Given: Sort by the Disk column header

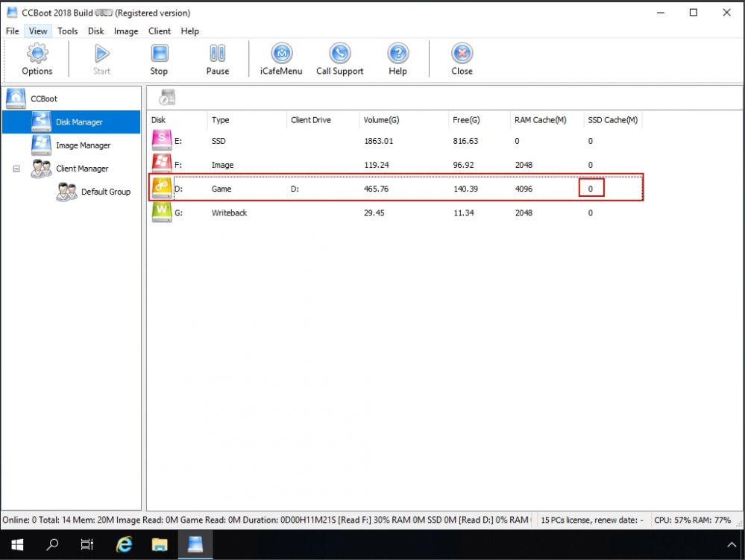Looking at the screenshot, I should click(x=177, y=120).
